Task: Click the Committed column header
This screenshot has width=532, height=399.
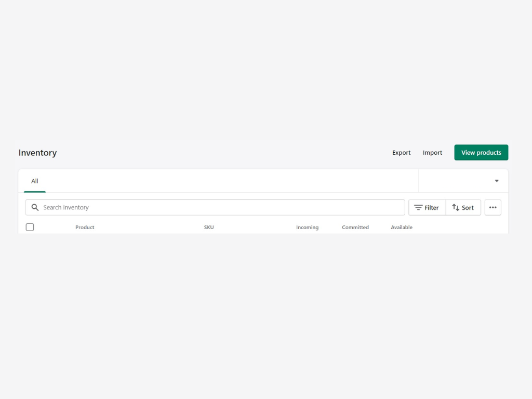Action: pos(355,228)
